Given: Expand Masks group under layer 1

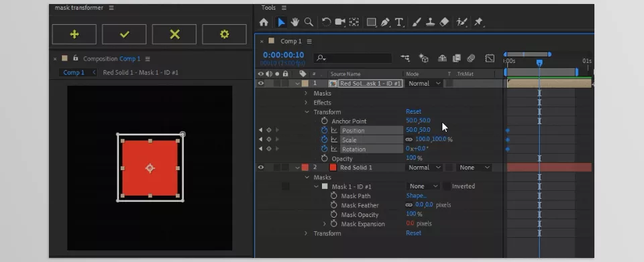Looking at the screenshot, I should 306,93.
